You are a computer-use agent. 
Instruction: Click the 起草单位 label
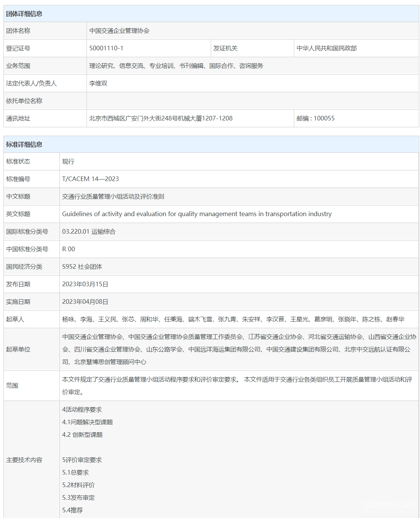[18, 350]
